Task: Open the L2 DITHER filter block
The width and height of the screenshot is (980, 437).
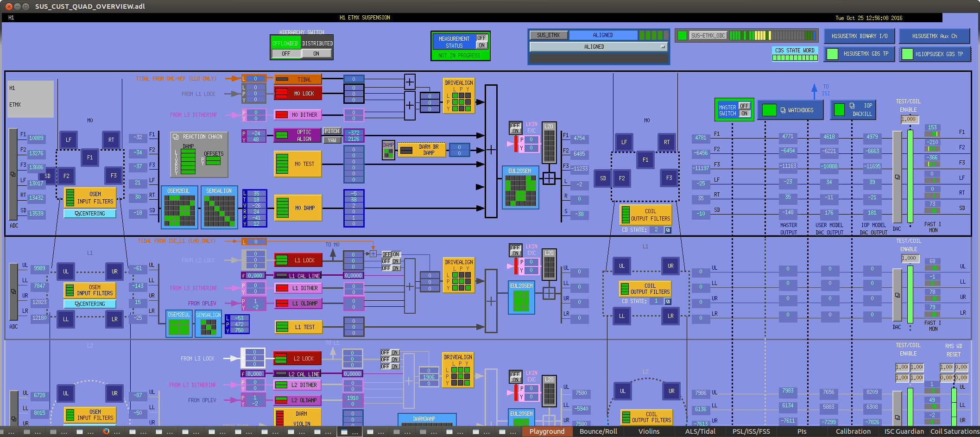Action: 297,385
